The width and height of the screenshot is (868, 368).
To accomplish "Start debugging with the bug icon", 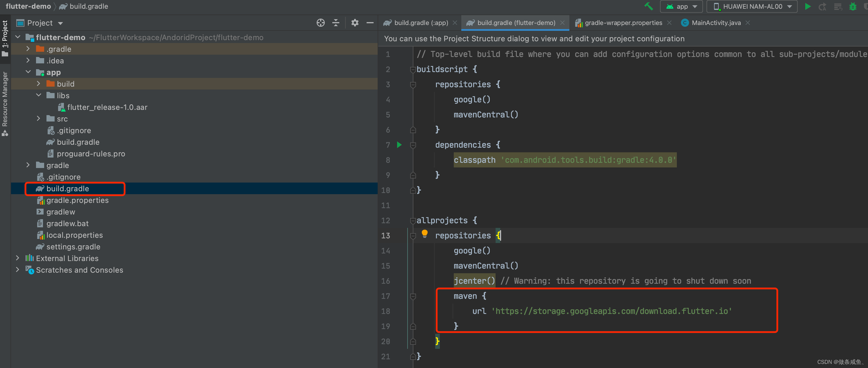I will coord(853,6).
